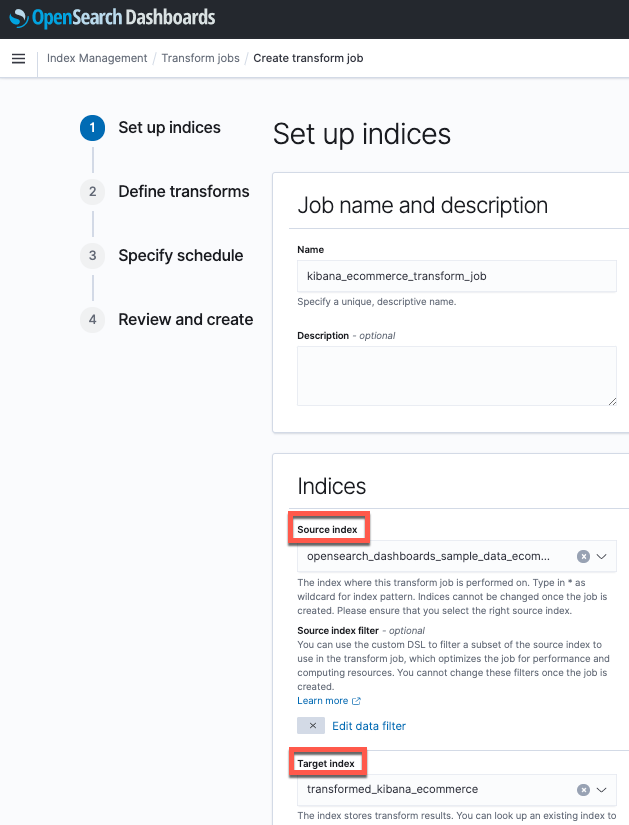Screen dimensions: 629x825
Task: Remove the data filter using X badge
Action: pyautogui.click(x=311, y=726)
